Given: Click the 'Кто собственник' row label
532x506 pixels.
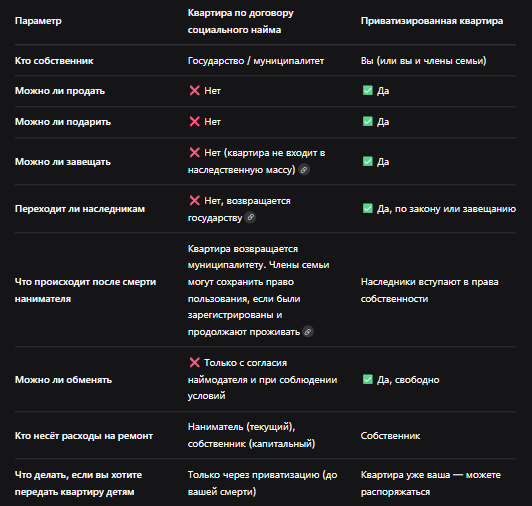Looking at the screenshot, I should tap(54, 61).
